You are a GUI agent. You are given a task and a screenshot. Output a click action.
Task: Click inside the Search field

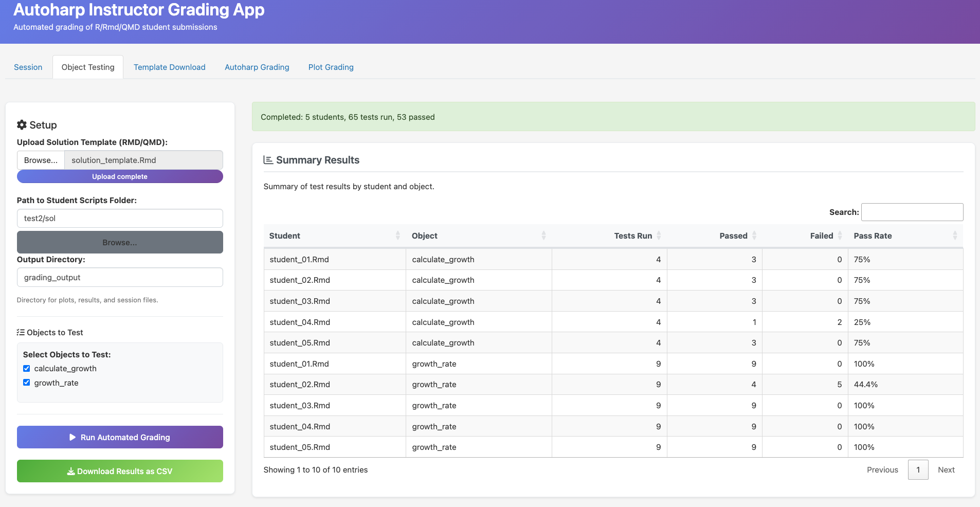(x=912, y=212)
